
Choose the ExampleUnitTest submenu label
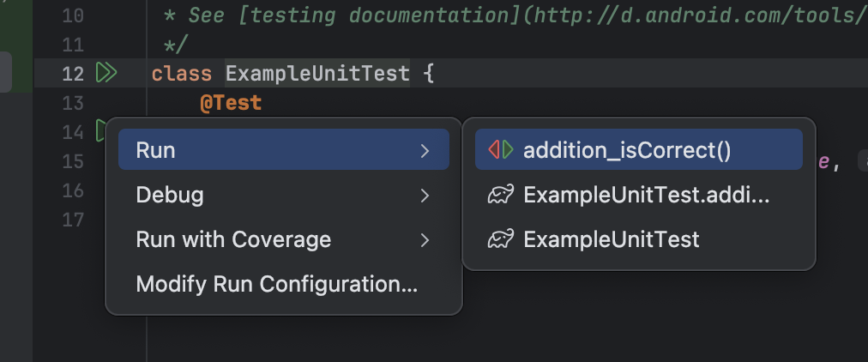tap(611, 239)
